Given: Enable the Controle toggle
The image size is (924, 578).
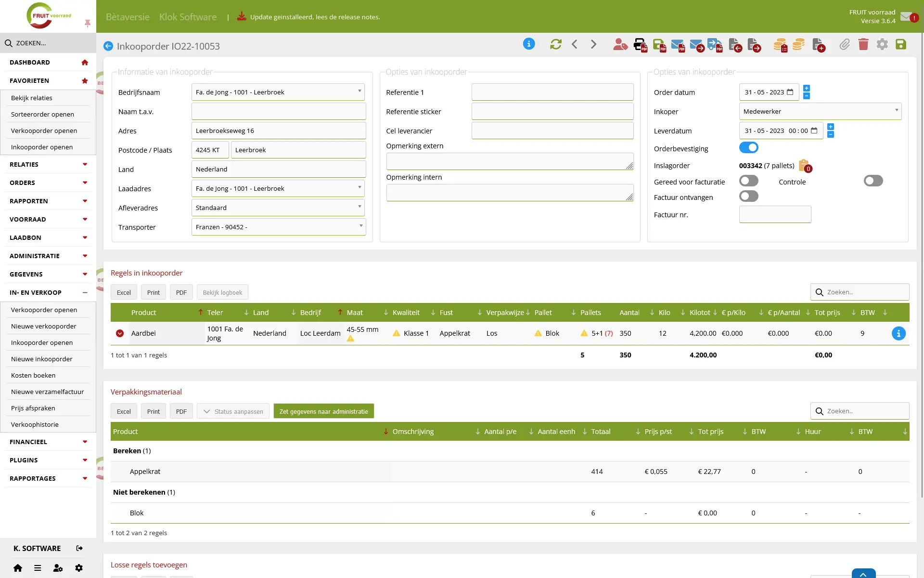Looking at the screenshot, I should click(873, 181).
